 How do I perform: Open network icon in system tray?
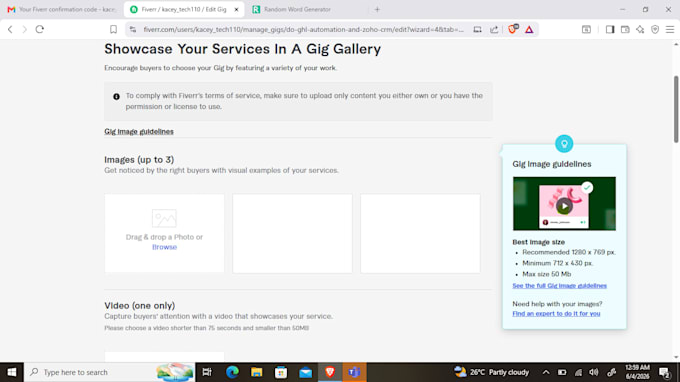point(578,372)
